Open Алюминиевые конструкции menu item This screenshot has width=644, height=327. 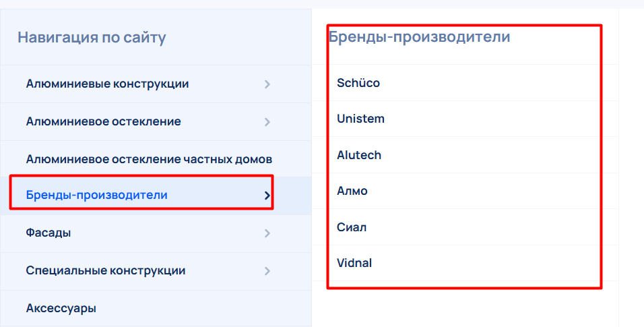107,84
